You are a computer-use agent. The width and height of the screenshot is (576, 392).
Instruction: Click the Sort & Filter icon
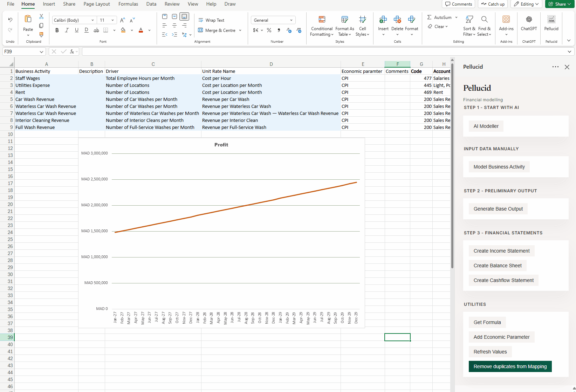coord(469,19)
